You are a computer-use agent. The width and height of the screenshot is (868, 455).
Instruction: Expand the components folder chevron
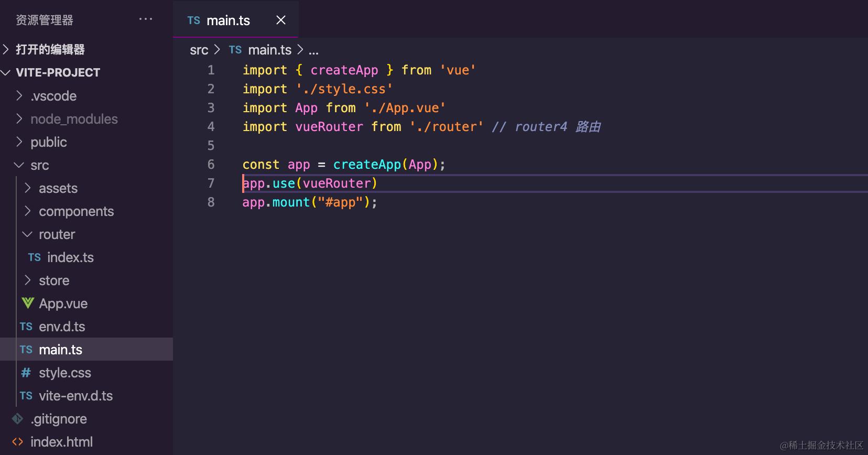pyautogui.click(x=28, y=211)
